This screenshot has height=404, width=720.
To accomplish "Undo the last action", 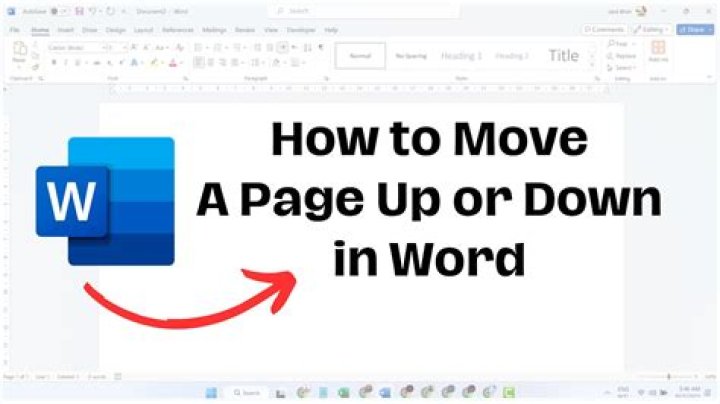I will pyautogui.click(x=93, y=11).
